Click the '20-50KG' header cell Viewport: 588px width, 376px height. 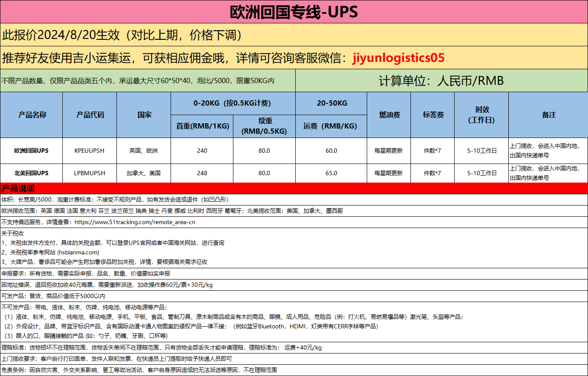click(331, 103)
